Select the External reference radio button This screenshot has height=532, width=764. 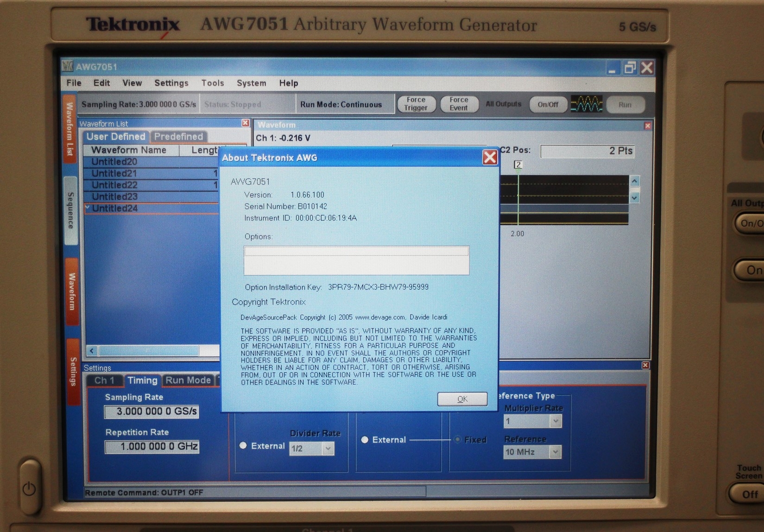[x=365, y=440]
